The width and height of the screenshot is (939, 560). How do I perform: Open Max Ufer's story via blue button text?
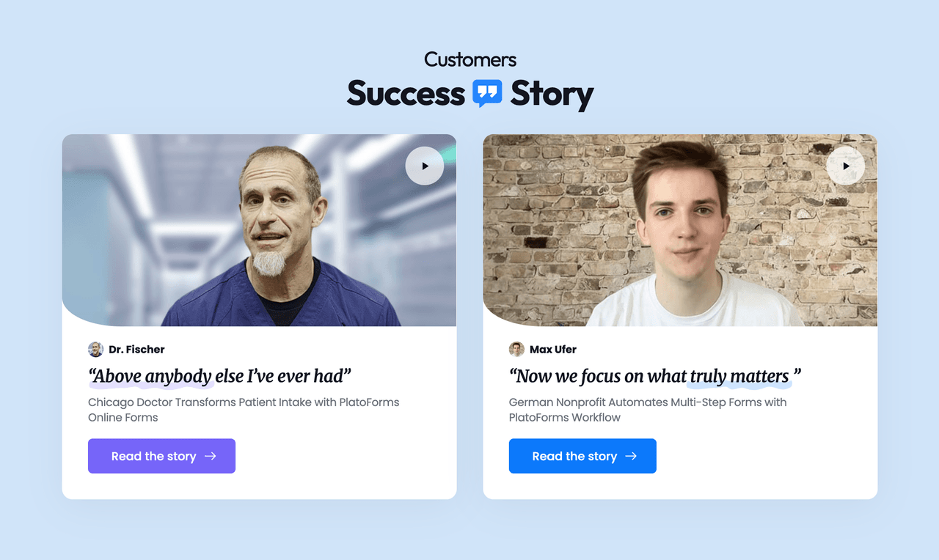(x=574, y=456)
